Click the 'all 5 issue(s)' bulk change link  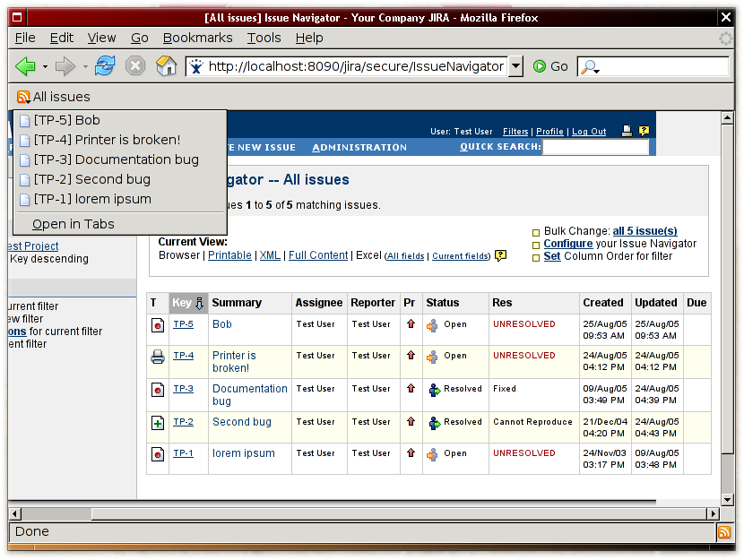pyautogui.click(x=645, y=231)
